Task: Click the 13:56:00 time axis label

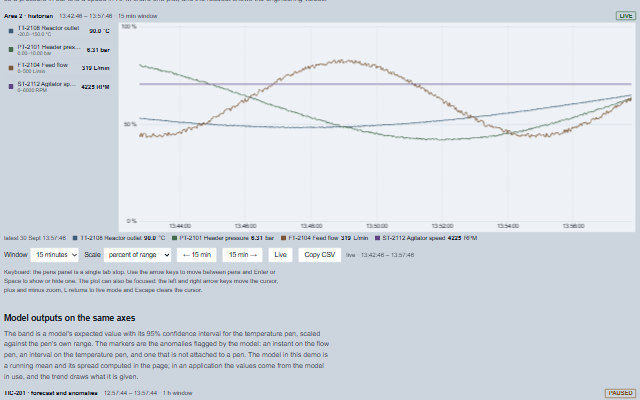Action: pyautogui.click(x=573, y=226)
